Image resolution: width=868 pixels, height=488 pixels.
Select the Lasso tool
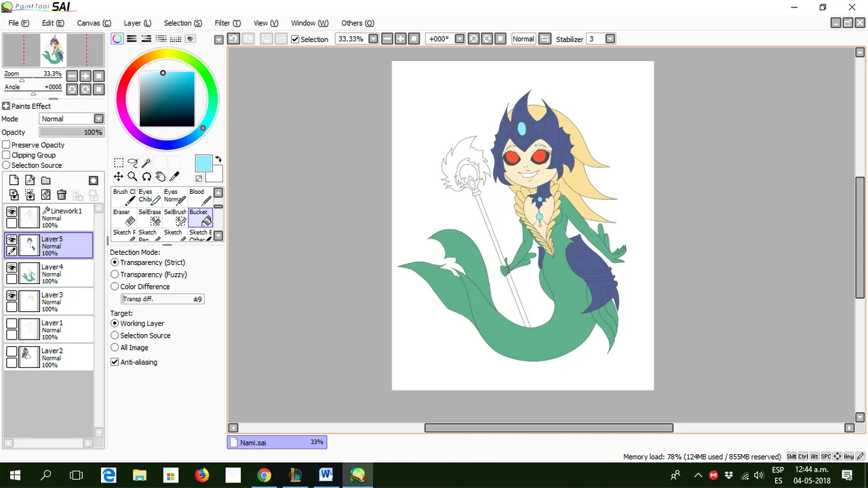(133, 163)
